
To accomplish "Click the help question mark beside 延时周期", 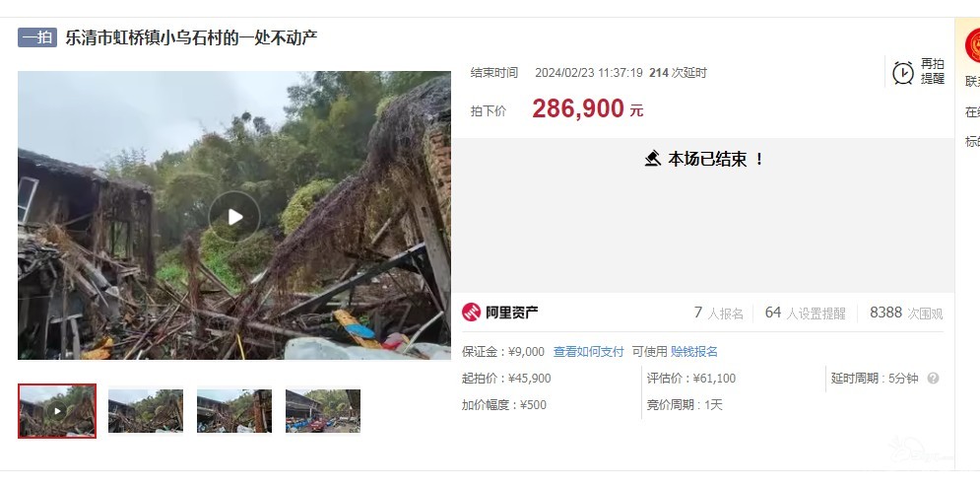I will pos(933,379).
